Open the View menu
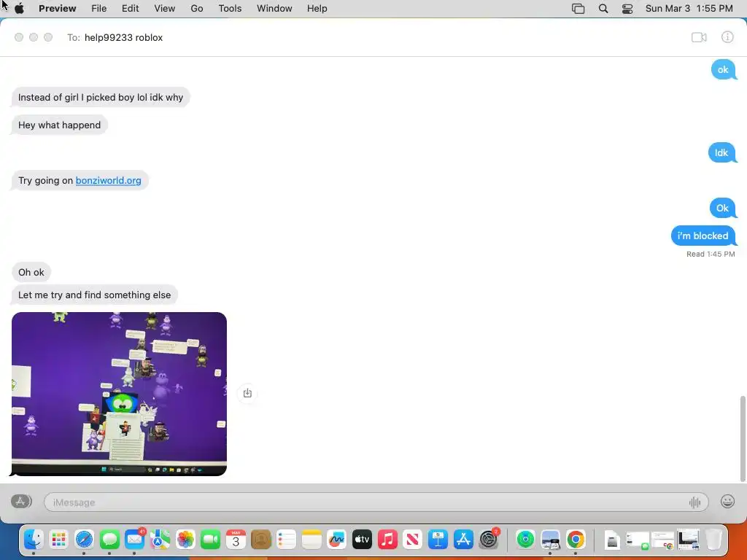The height and width of the screenshot is (560, 747). pyautogui.click(x=164, y=9)
